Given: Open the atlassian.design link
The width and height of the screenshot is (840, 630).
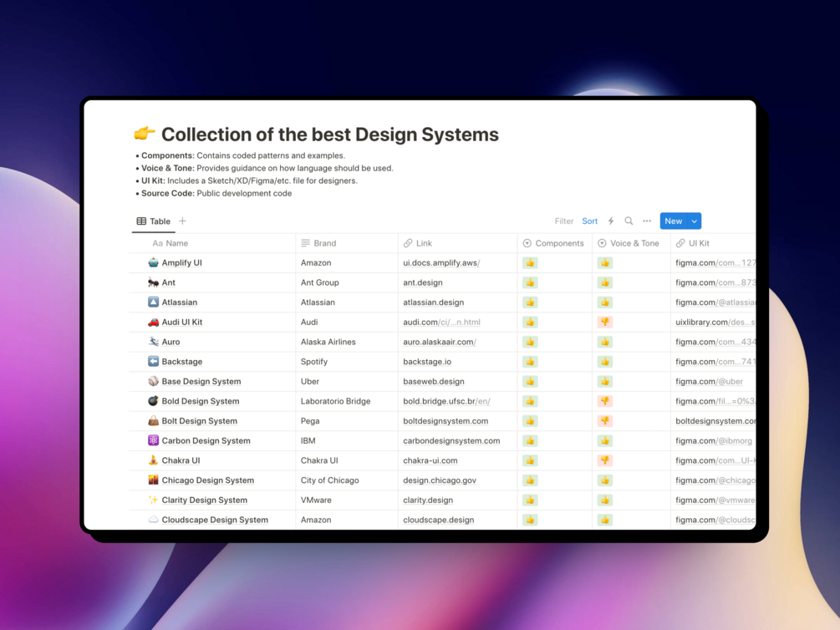Looking at the screenshot, I should (434, 302).
